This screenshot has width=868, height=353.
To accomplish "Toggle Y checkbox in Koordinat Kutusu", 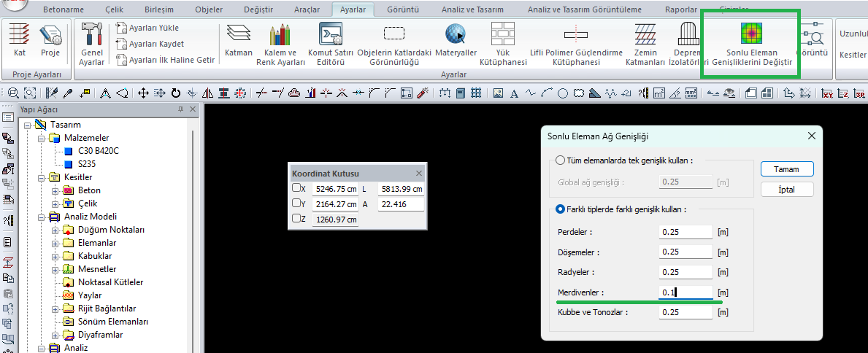I will click(x=296, y=203).
